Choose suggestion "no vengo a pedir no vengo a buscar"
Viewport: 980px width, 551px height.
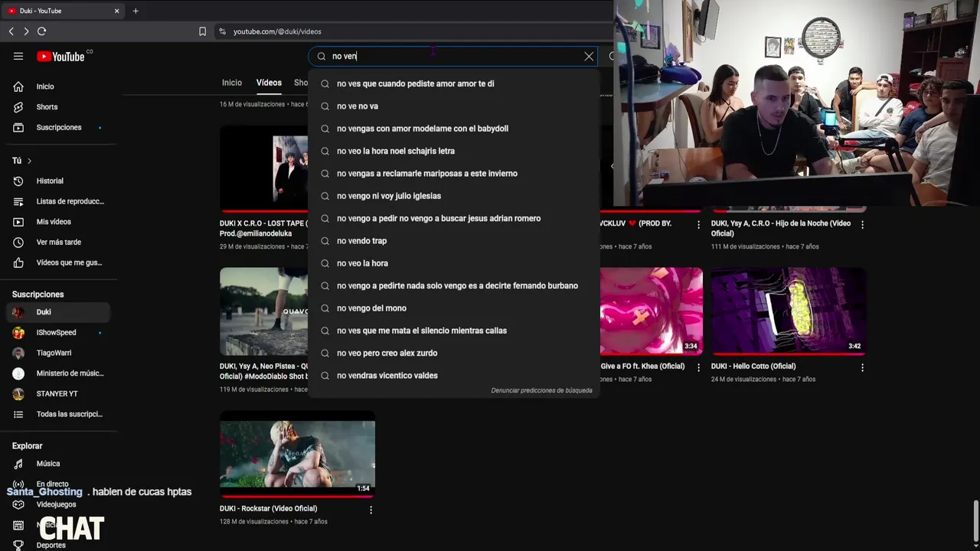click(x=453, y=218)
